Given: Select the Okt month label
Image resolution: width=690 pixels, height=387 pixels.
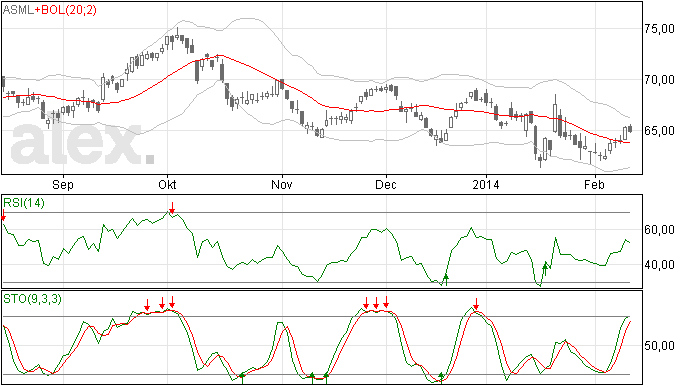Looking at the screenshot, I should tap(167, 184).
